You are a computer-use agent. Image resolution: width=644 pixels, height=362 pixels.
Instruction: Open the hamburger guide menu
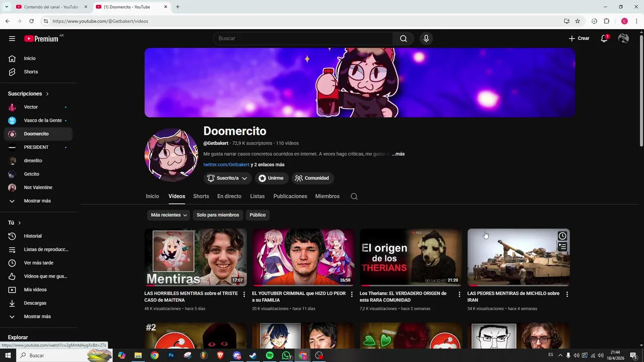point(12,39)
